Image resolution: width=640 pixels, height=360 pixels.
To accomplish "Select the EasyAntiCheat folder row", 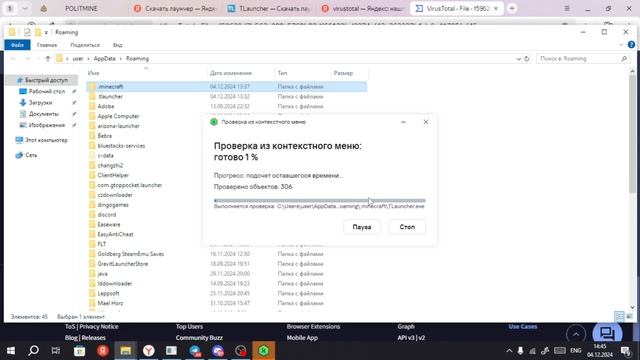I will click(x=116, y=234).
